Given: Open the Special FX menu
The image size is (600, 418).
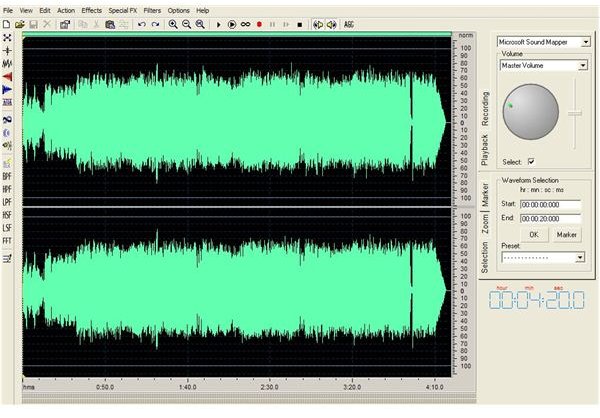Looking at the screenshot, I should click(122, 10).
